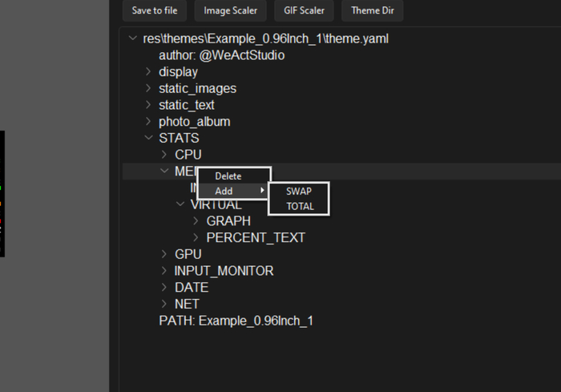Open the Image Scaler tool

tap(231, 11)
